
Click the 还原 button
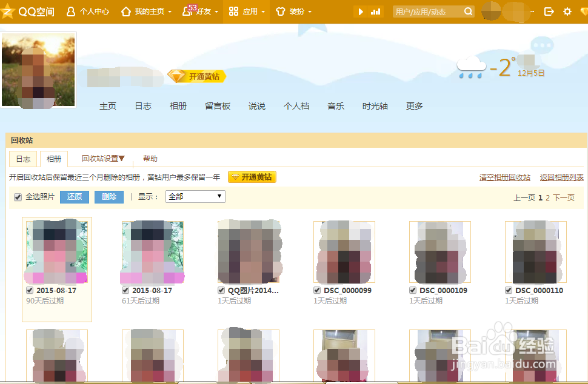click(x=74, y=197)
